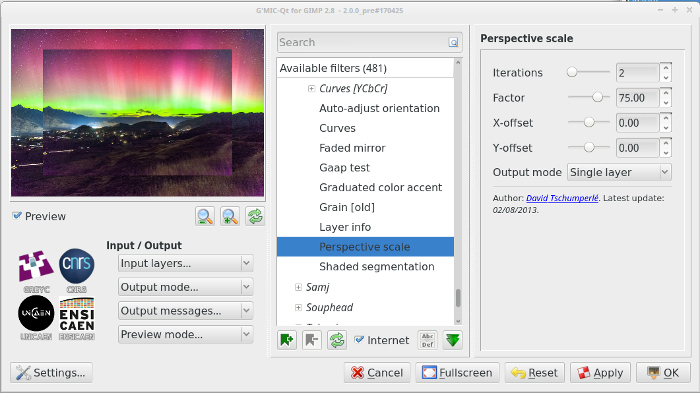Viewport: 700px width, 393px height.
Task: Click the Factor value field showing 75.00
Action: pos(637,98)
